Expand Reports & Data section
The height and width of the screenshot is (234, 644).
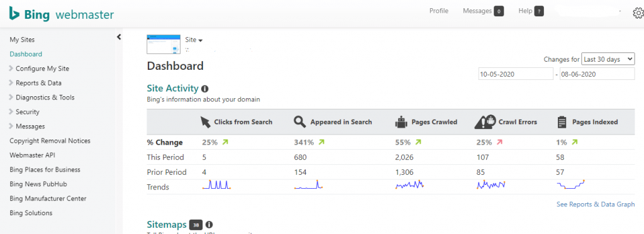point(35,83)
